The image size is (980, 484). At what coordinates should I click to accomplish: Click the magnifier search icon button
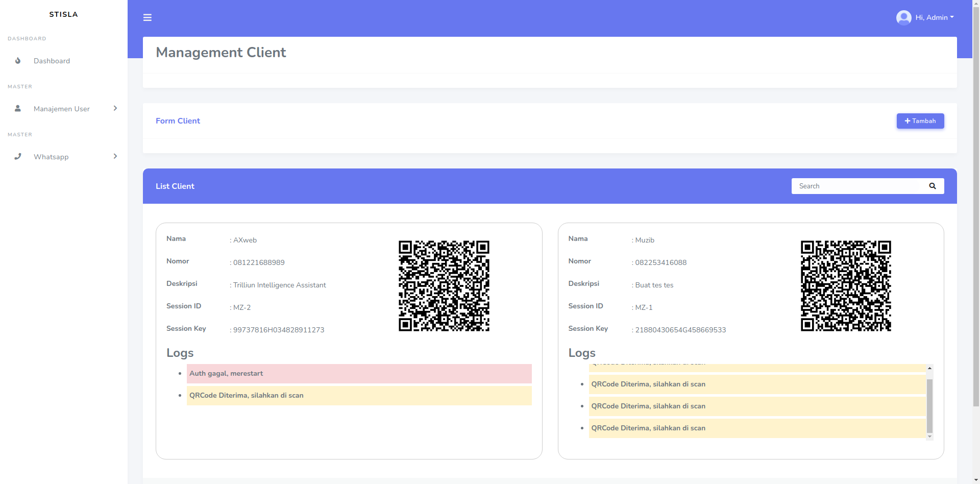point(932,186)
